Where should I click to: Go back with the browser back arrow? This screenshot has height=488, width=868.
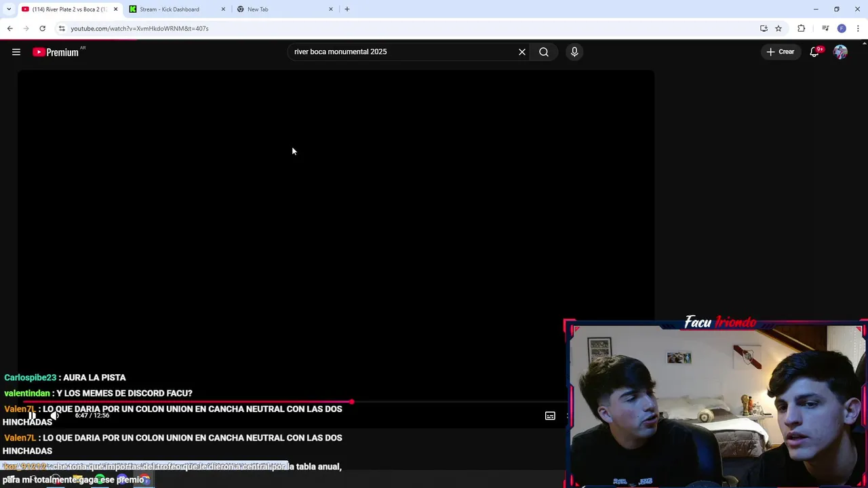coord(10,28)
